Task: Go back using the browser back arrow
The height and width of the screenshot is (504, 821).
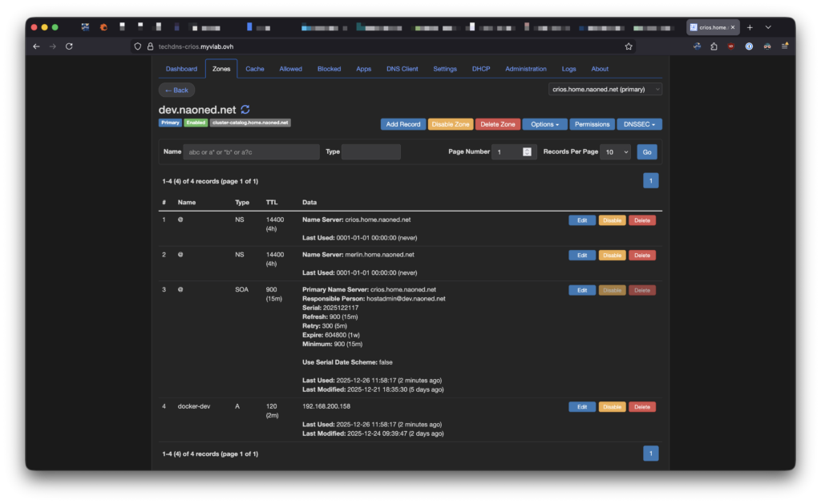Action: (x=36, y=46)
